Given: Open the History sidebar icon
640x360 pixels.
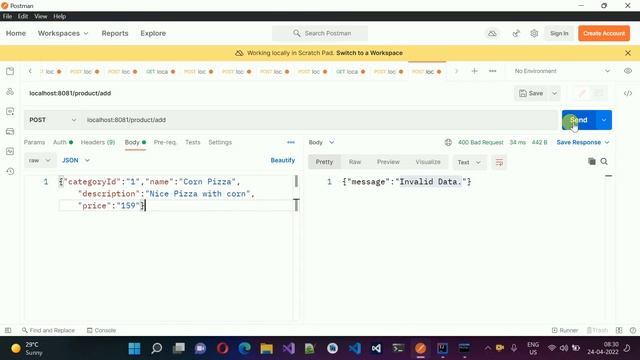Looking at the screenshot, I should pos(10,171).
